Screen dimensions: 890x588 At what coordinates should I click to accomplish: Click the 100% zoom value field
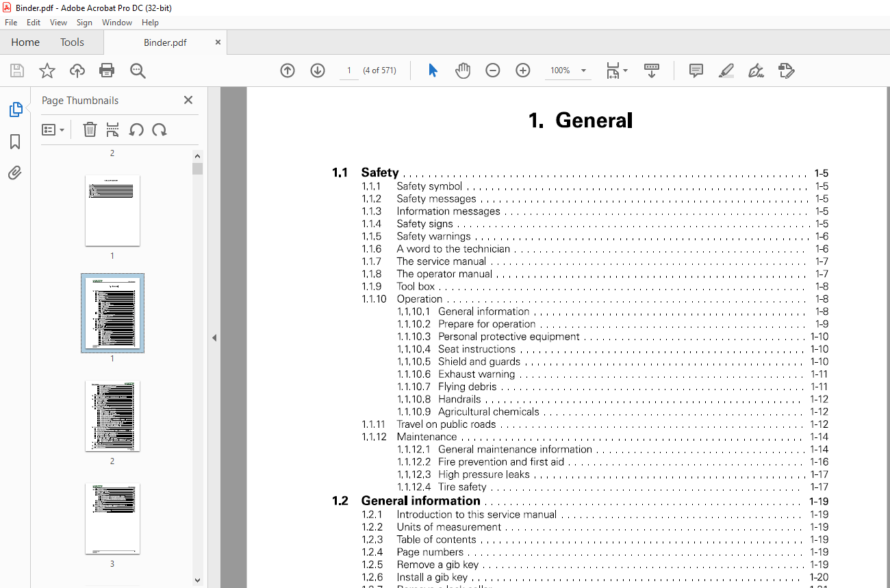[560, 71]
